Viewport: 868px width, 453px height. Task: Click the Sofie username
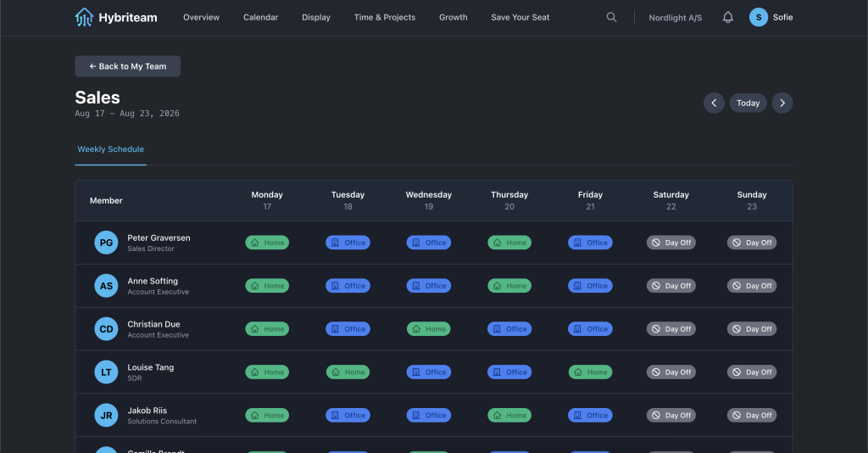782,17
